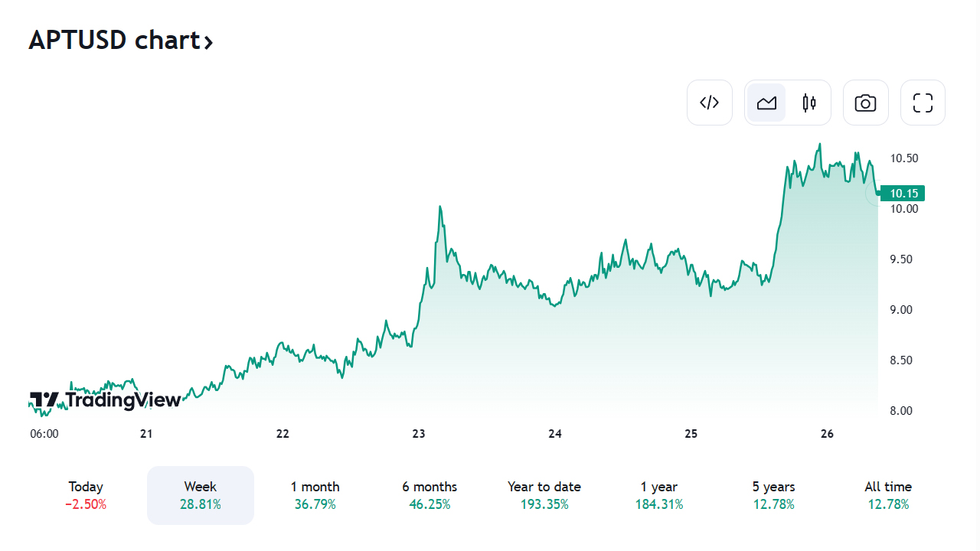
Task: Show the All time price history
Action: [x=888, y=495]
